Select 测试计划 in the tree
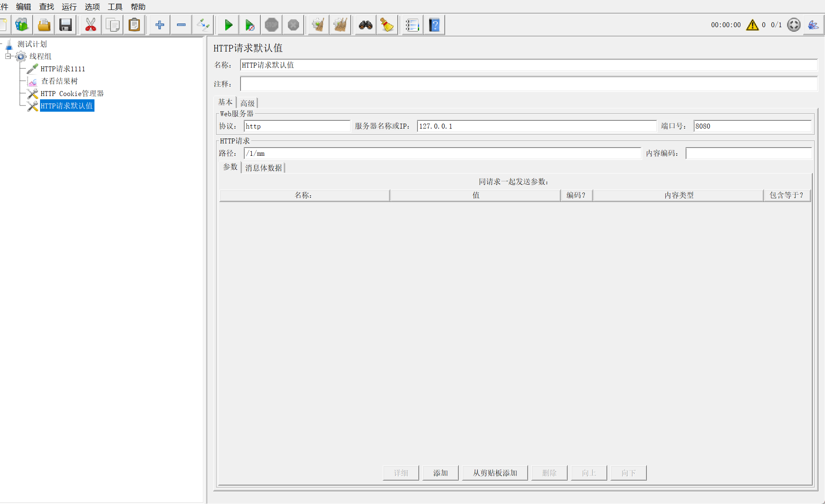 [x=32, y=44]
